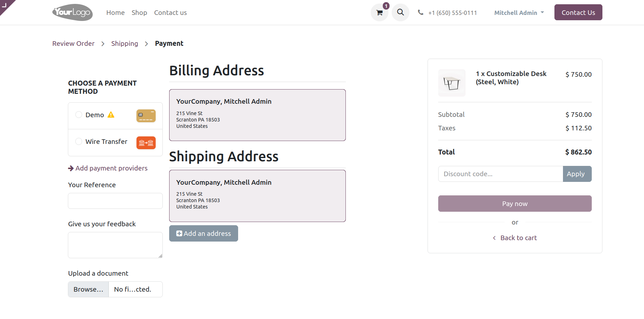Apply the discount code
Viewport: 644px width, 319px height.
click(x=577, y=174)
